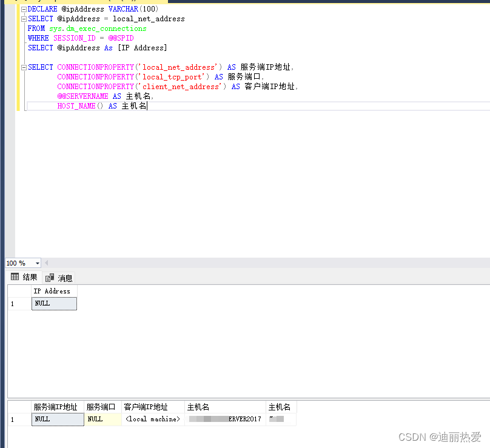Select the NULL cell under 服务端IP地址
The image size is (490, 448).
(x=58, y=419)
